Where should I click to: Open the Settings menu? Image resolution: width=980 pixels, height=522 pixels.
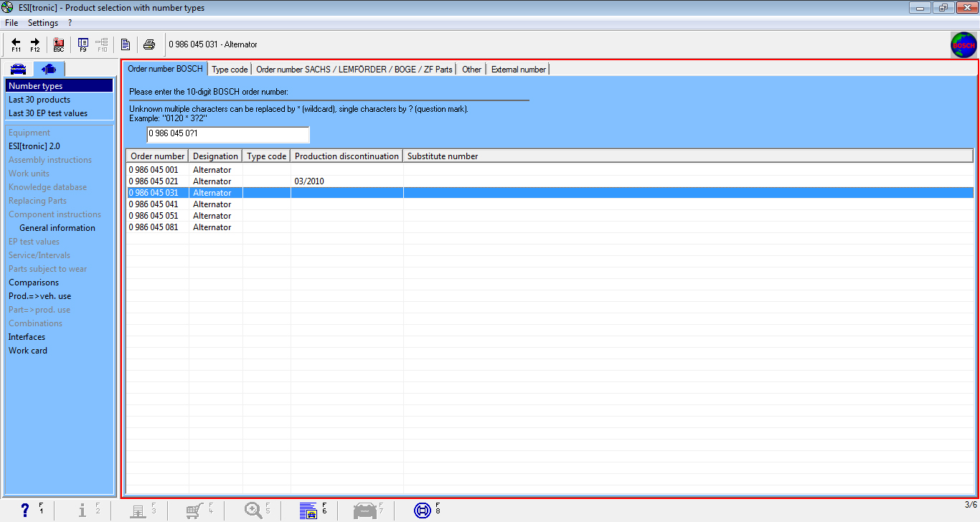(x=43, y=23)
